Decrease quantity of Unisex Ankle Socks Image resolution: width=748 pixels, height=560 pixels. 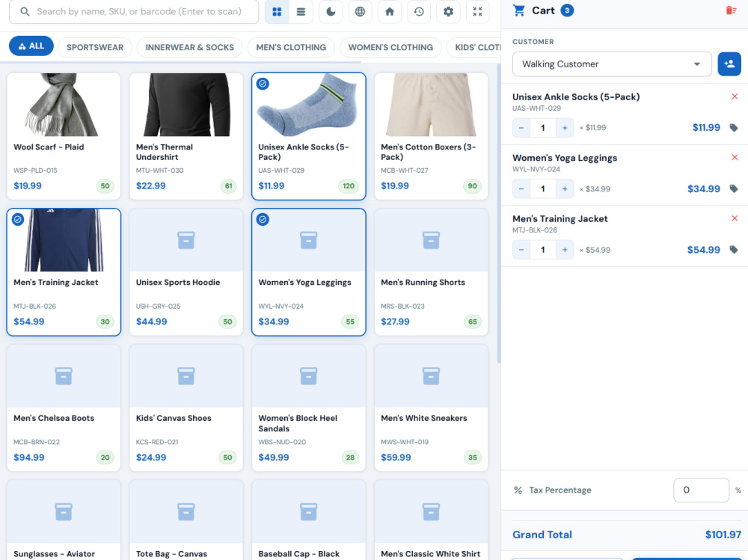pos(521,128)
